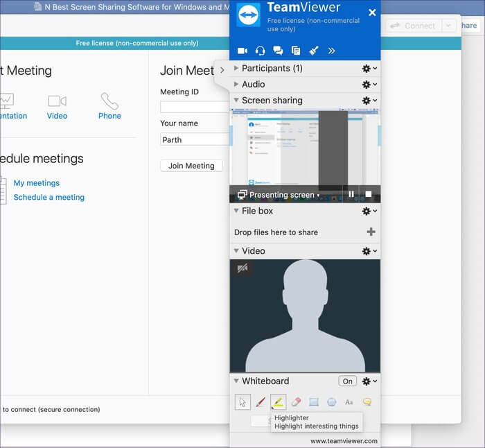This screenshot has width=485, height=448.
Task: Collapse the Video section
Action: tap(236, 251)
